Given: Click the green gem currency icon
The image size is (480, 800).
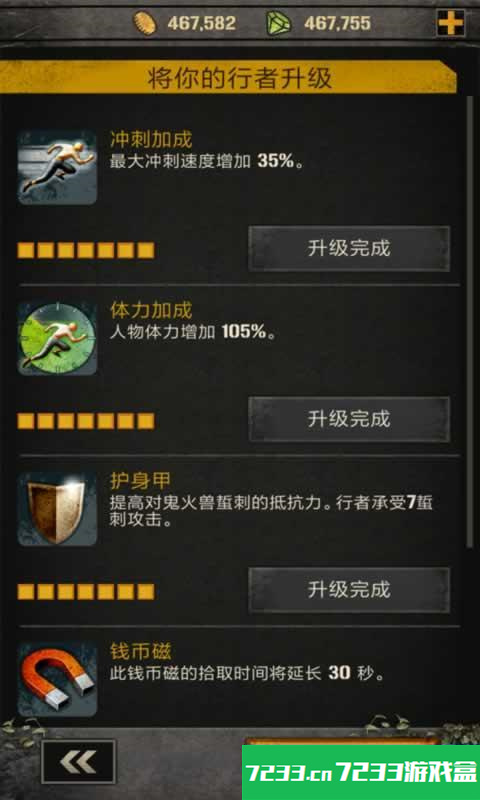Looking at the screenshot, I should (279, 23).
